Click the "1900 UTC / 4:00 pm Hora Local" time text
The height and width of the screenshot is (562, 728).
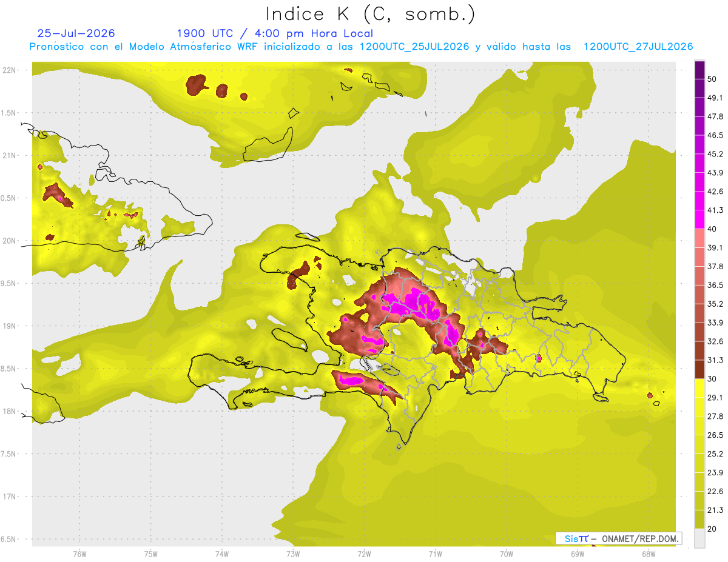coord(275,33)
